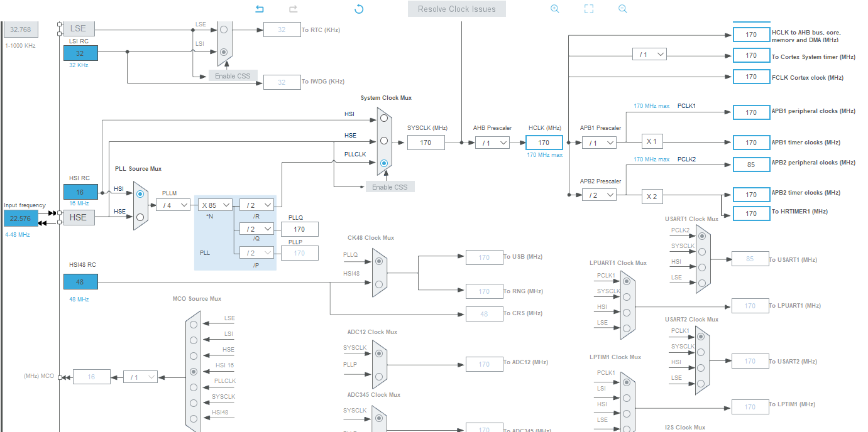Select SYSCLK in the USART1 Clock Mux
The image size is (868, 432).
pyautogui.click(x=701, y=252)
